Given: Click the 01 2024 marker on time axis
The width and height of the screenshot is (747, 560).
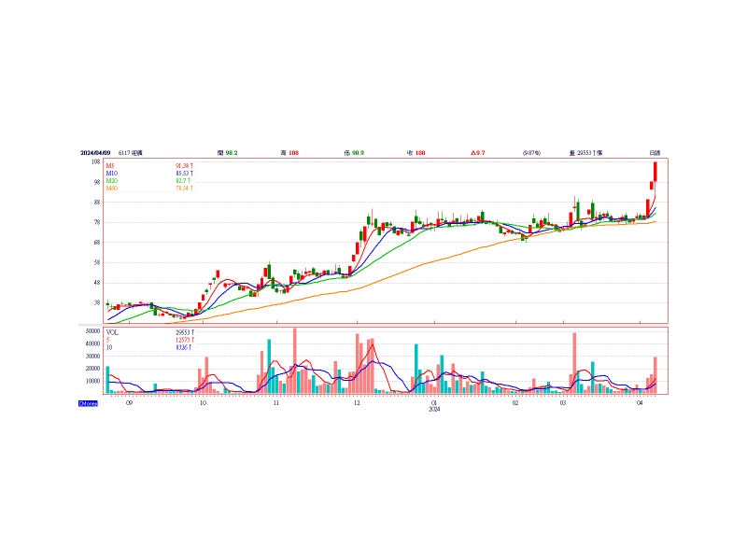Looking at the screenshot, I should coord(434,405).
